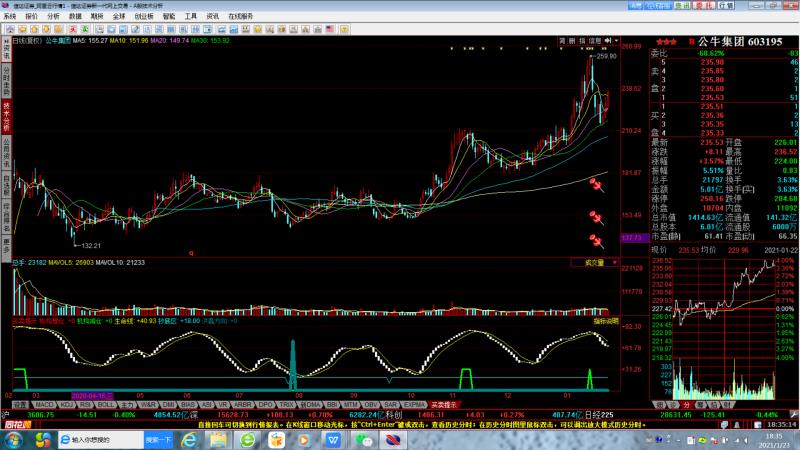Image resolution: width=800 pixels, height=450 pixels.
Task: Click the 设置 button in indicator bar
Action: (x=20, y=405)
